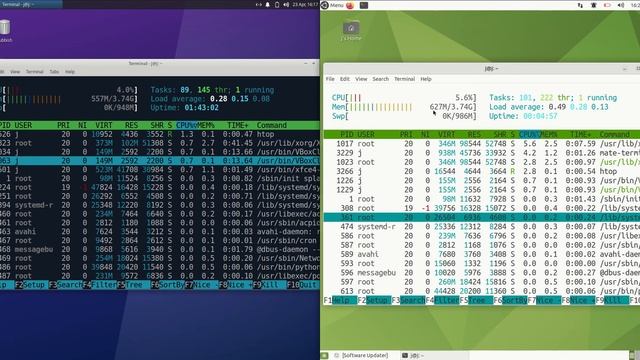Click F6 SortBy in right htop
640x360 pixels.
(510, 300)
